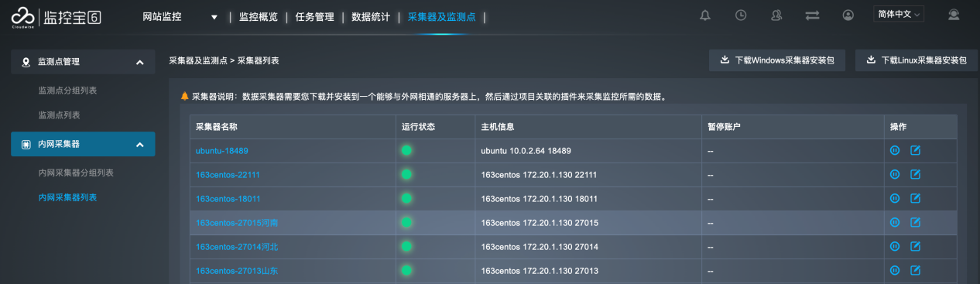Switch to the 任务管理 tab
The height and width of the screenshot is (284, 980).
(314, 17)
